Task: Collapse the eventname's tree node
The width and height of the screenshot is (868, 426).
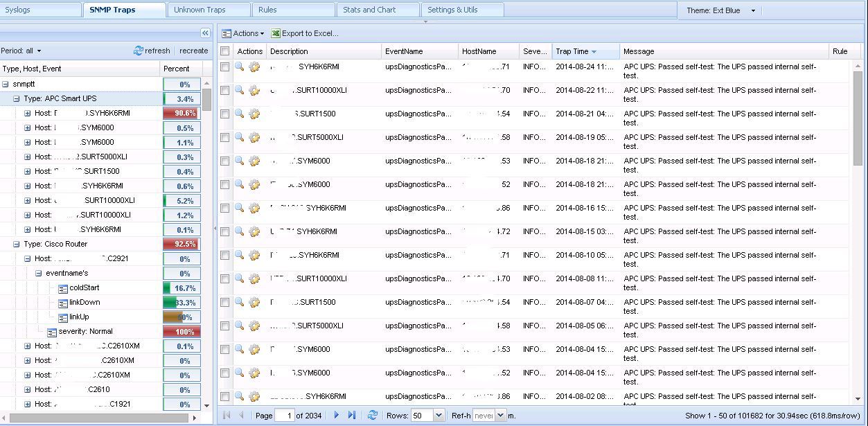Action: 39,274
